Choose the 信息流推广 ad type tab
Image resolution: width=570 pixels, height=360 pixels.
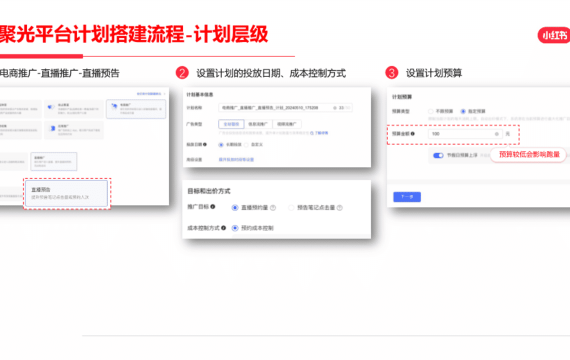coord(258,124)
